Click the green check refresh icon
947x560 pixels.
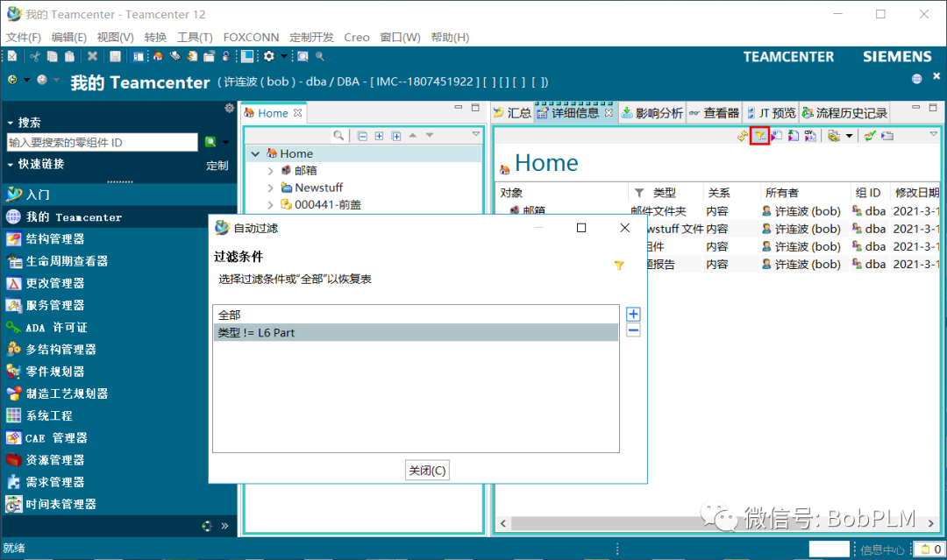tap(870, 137)
